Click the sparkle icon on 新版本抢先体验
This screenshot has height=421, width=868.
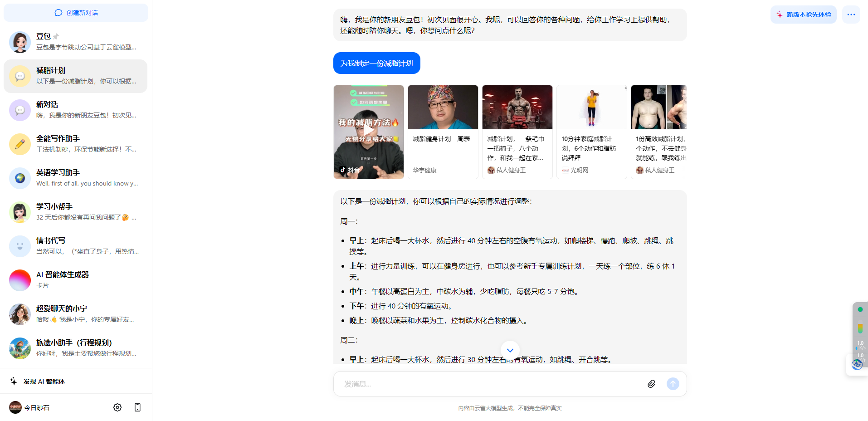[x=778, y=14]
